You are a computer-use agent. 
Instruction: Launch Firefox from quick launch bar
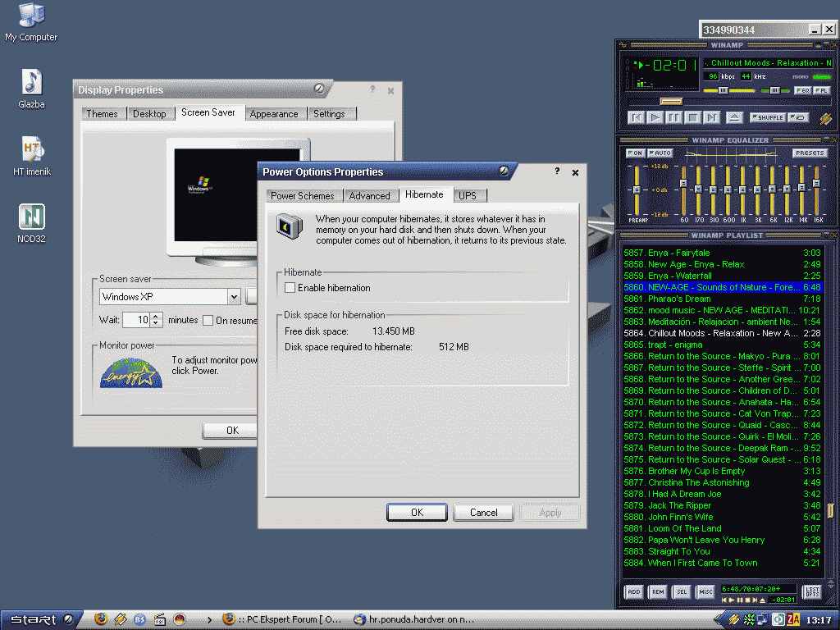101,619
